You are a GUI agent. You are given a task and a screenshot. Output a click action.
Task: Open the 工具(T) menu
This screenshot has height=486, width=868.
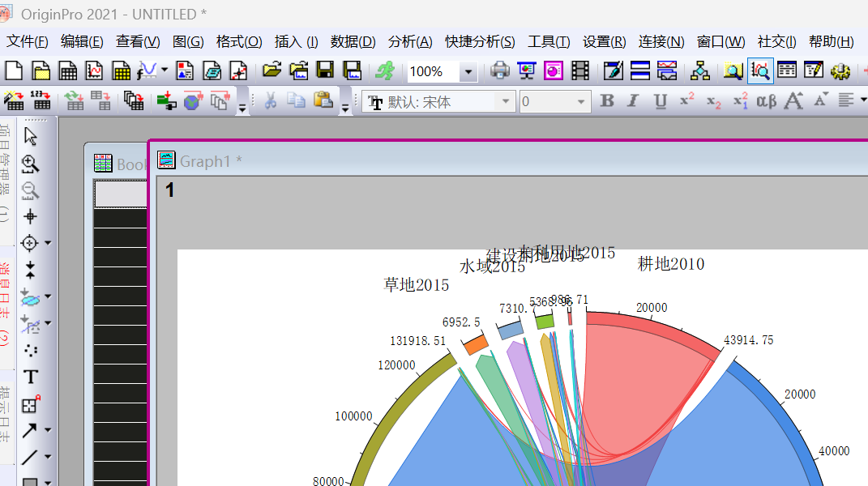(x=549, y=41)
